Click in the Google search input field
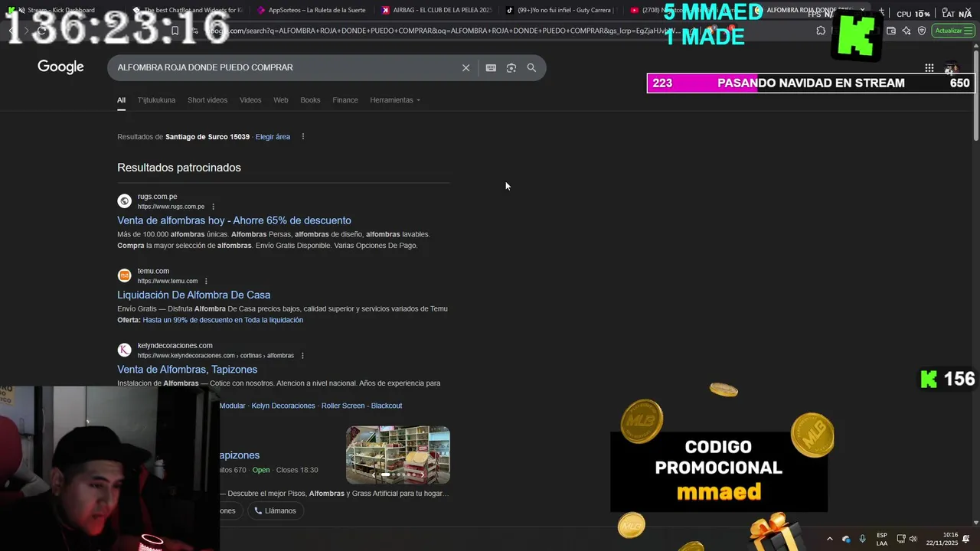 [x=283, y=68]
